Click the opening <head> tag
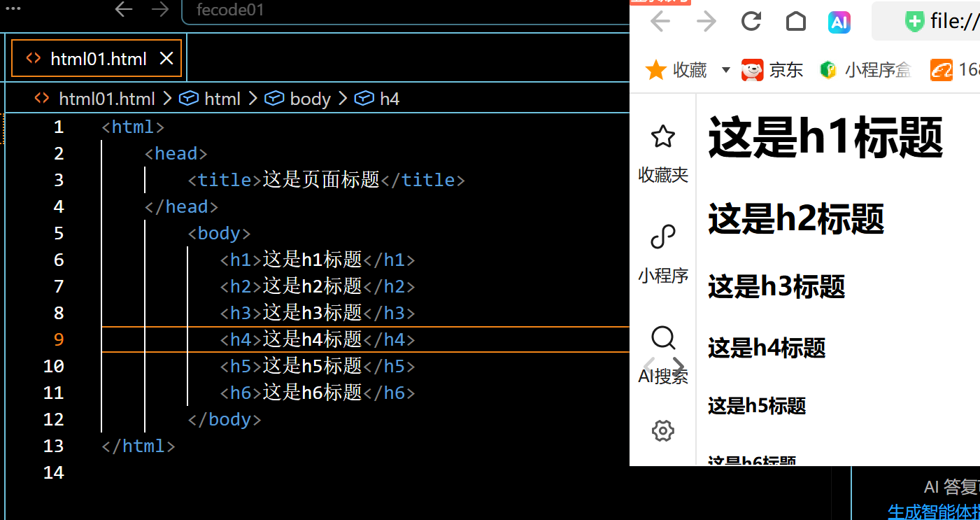 pos(176,153)
